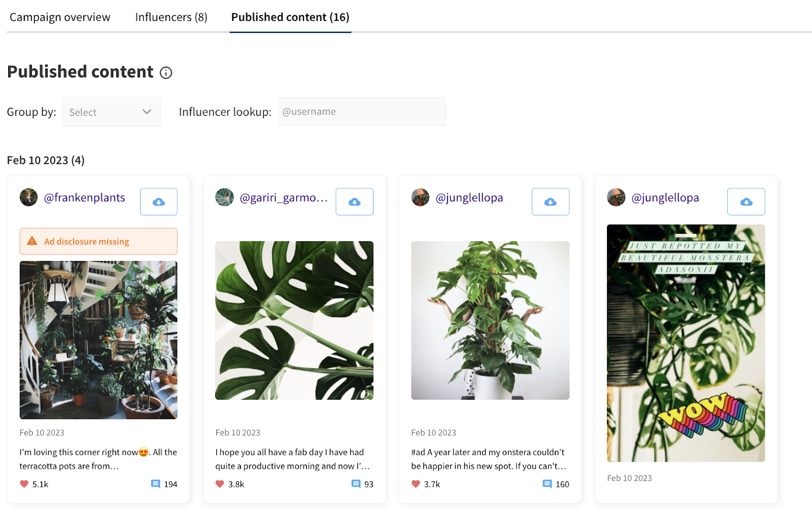Click the Ad disclosure missing warning banner

(98, 241)
